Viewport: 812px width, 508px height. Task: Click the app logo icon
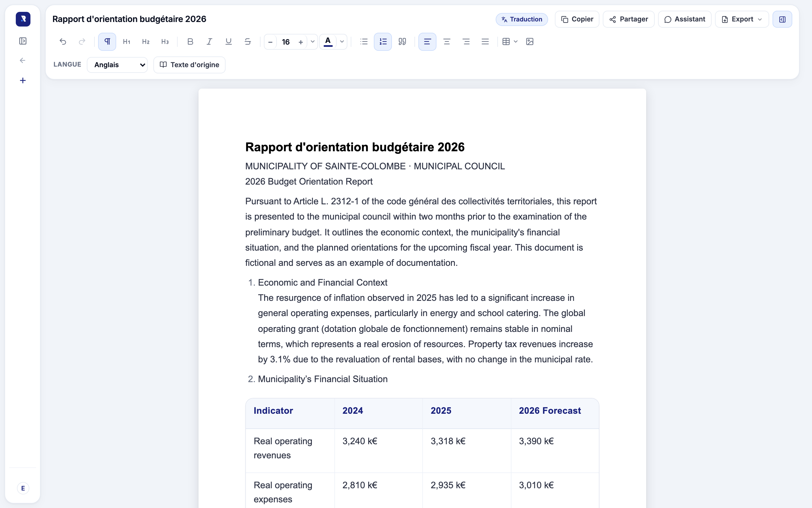(23, 19)
